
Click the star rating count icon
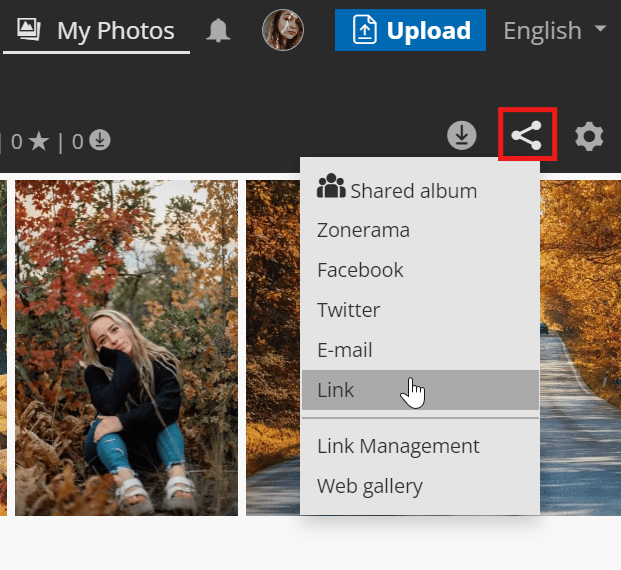click(x=38, y=141)
